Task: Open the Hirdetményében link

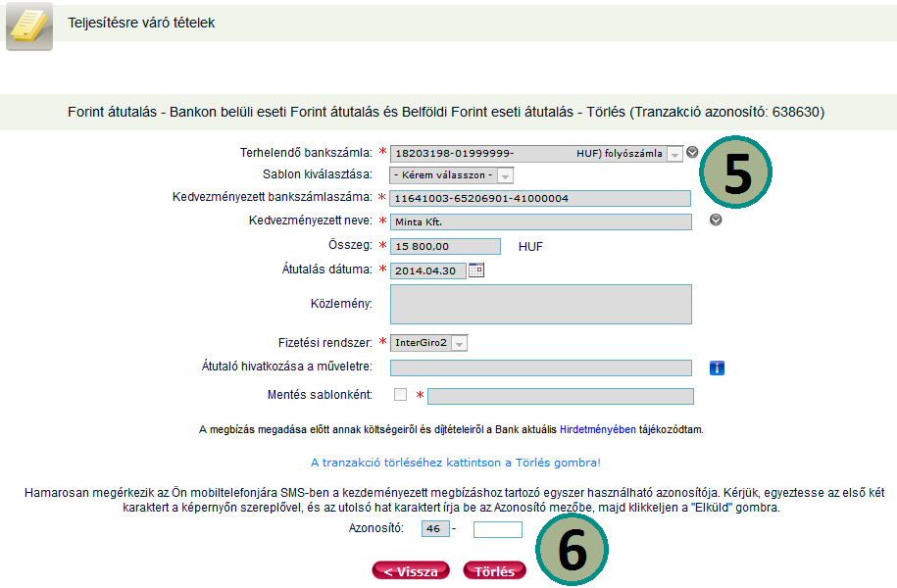Action: click(597, 429)
